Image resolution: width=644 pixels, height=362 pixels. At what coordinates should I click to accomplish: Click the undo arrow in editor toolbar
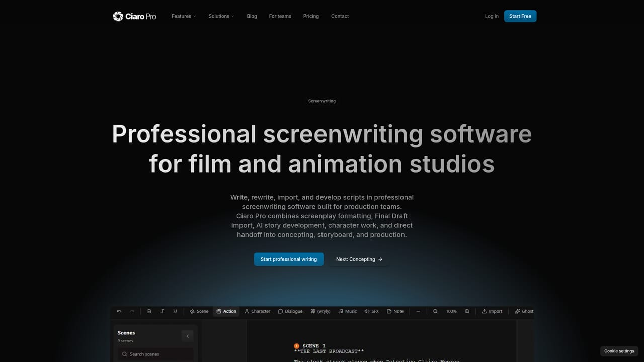pyautogui.click(x=119, y=311)
